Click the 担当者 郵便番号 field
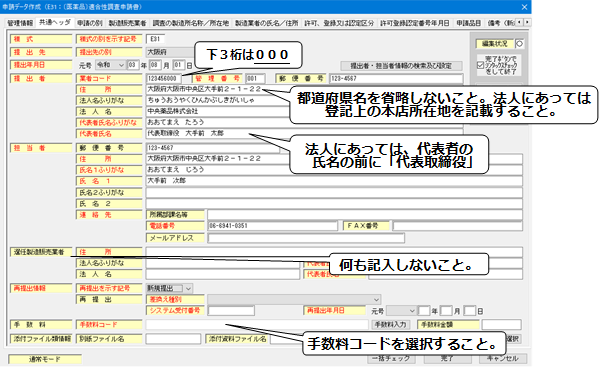Screen dimensions: 600x368 coord(212,148)
